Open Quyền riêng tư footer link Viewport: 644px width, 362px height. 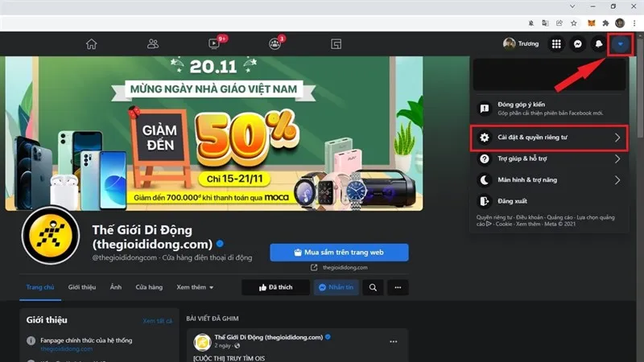(494, 217)
